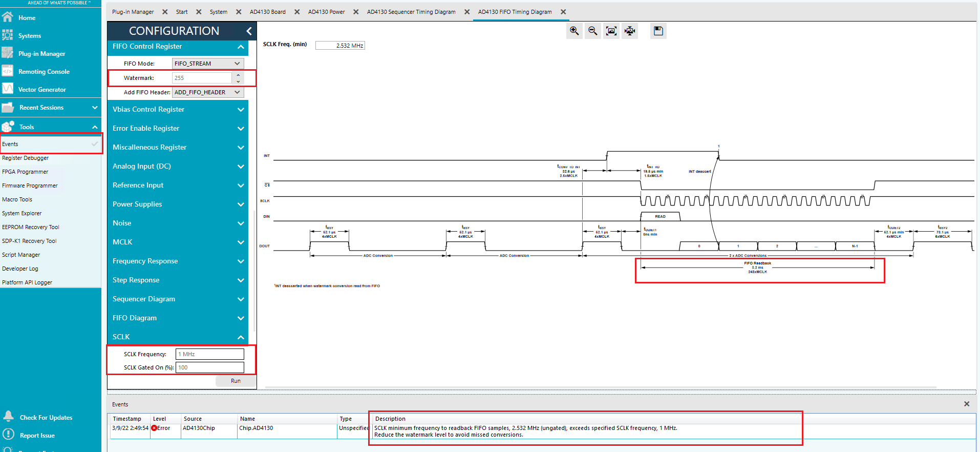The width and height of the screenshot is (980, 452).
Task: Click the Check For Updates bell icon
Action: 8,417
